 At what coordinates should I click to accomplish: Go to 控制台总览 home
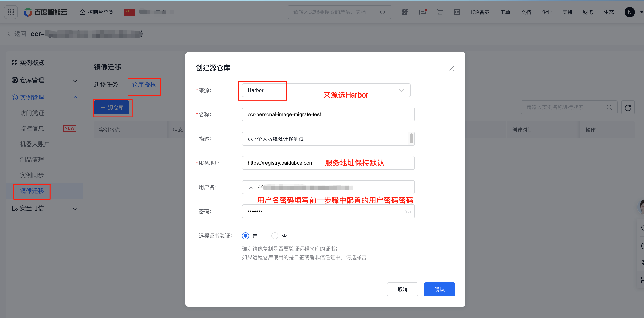[97, 12]
